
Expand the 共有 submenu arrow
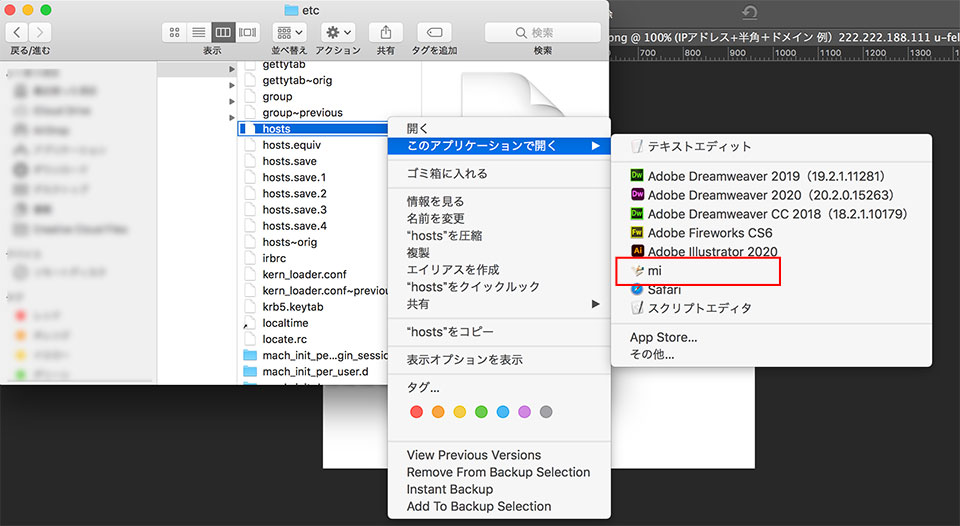[x=595, y=304]
